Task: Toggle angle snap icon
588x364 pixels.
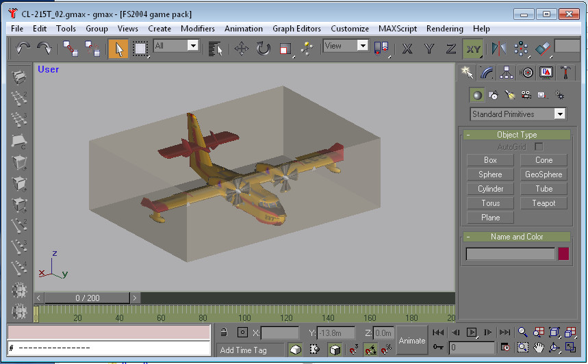Action: coord(370,350)
